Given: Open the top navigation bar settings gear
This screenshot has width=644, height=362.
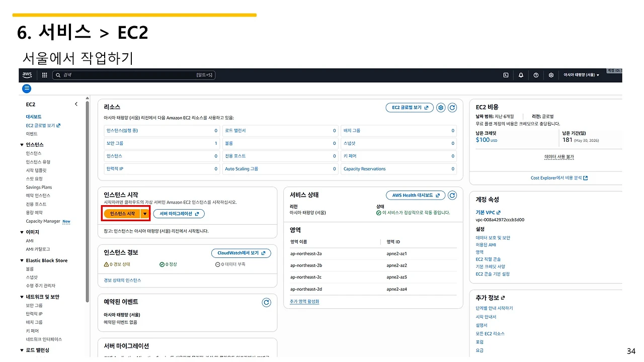Looking at the screenshot, I should [x=551, y=75].
